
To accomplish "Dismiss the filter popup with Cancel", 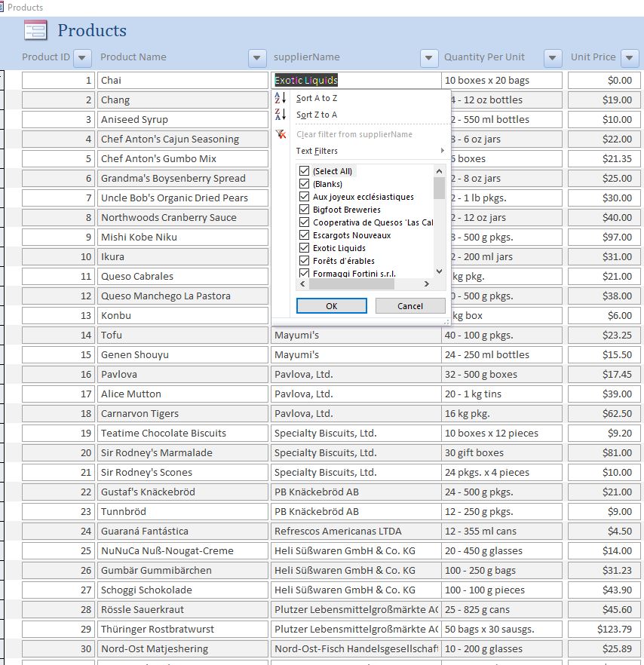I will point(410,306).
